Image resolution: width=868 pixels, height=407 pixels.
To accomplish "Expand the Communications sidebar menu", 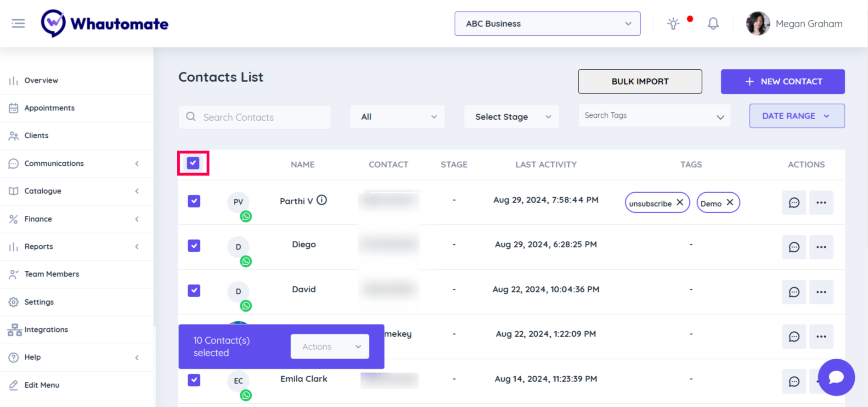I will click(54, 164).
